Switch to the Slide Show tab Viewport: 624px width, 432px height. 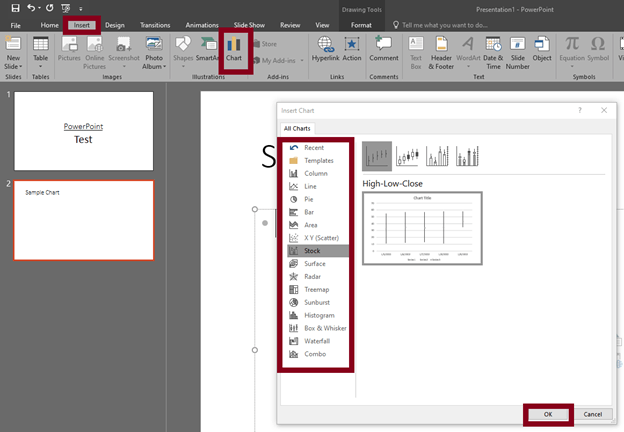click(249, 25)
